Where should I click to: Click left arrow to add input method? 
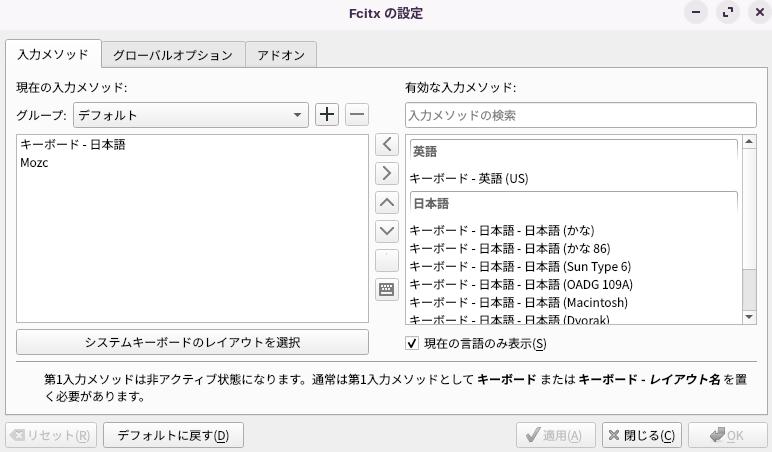[387, 145]
